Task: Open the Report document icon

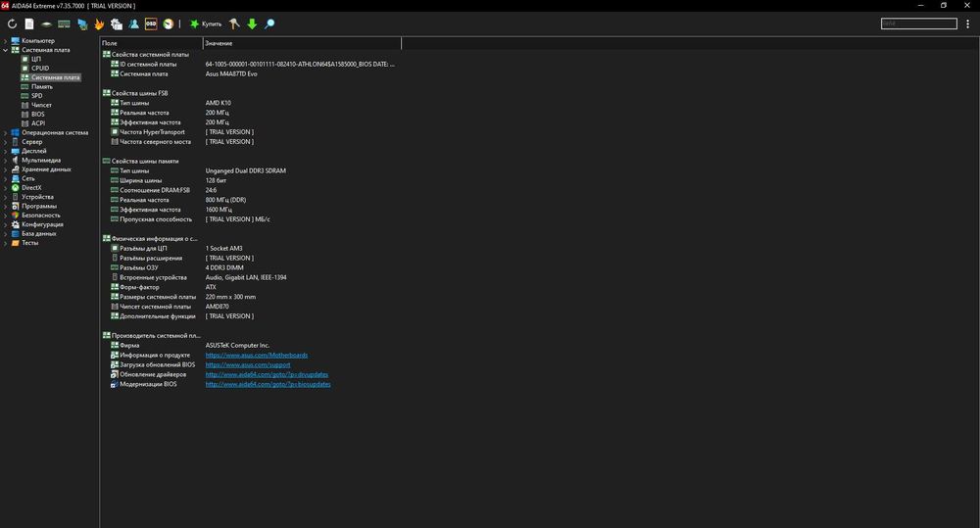Action: (x=28, y=23)
